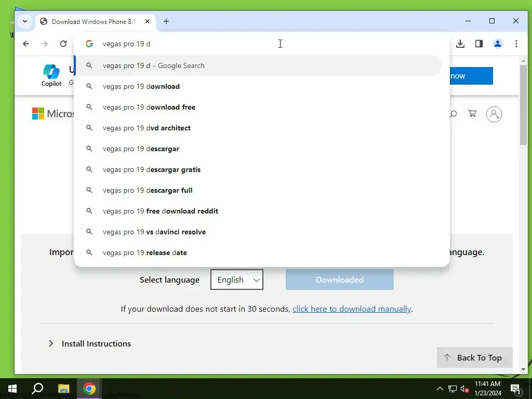This screenshot has height=399, width=532.
Task: Choose 'vegas pro 19 d - Google Search' suggestion
Action: click(258, 65)
